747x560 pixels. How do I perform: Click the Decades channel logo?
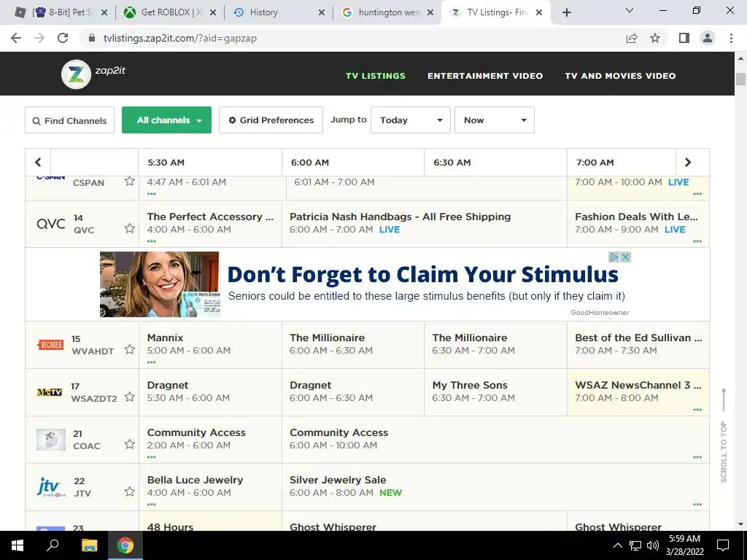[x=50, y=345]
